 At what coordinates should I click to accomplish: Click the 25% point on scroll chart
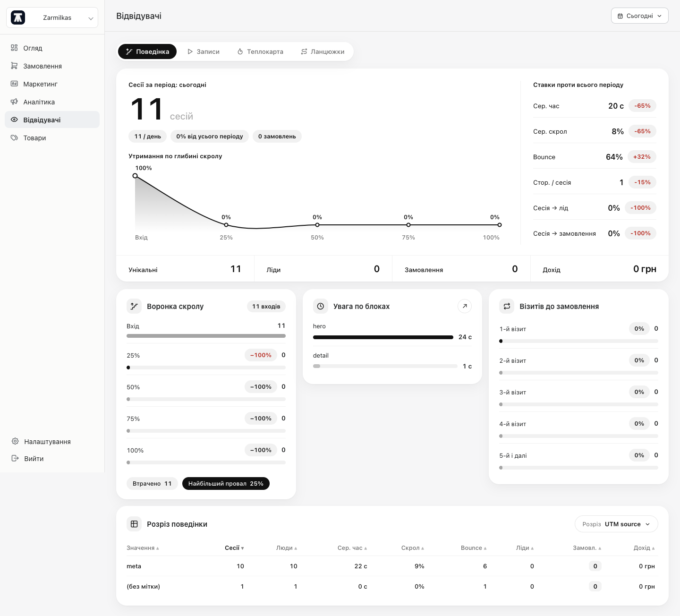(x=226, y=225)
